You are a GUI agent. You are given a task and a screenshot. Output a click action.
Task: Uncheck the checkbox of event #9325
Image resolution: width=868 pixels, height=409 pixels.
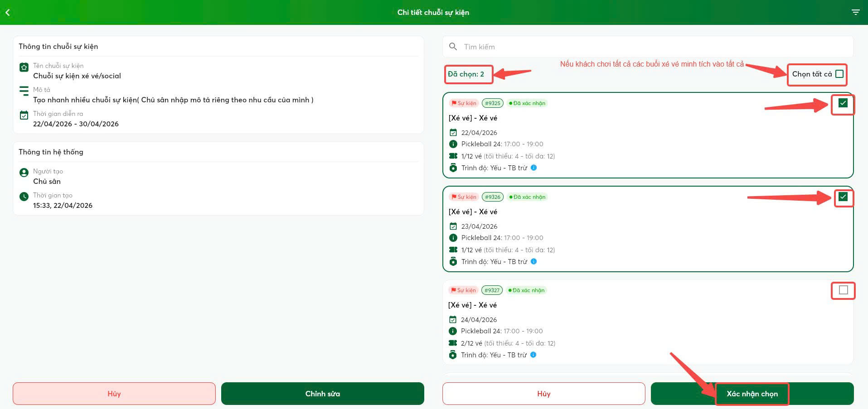(x=843, y=103)
